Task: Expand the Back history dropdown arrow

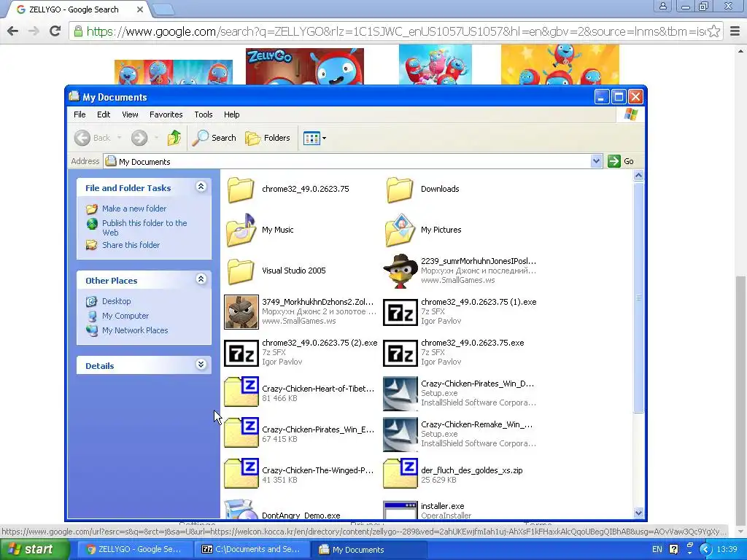Action: click(119, 138)
